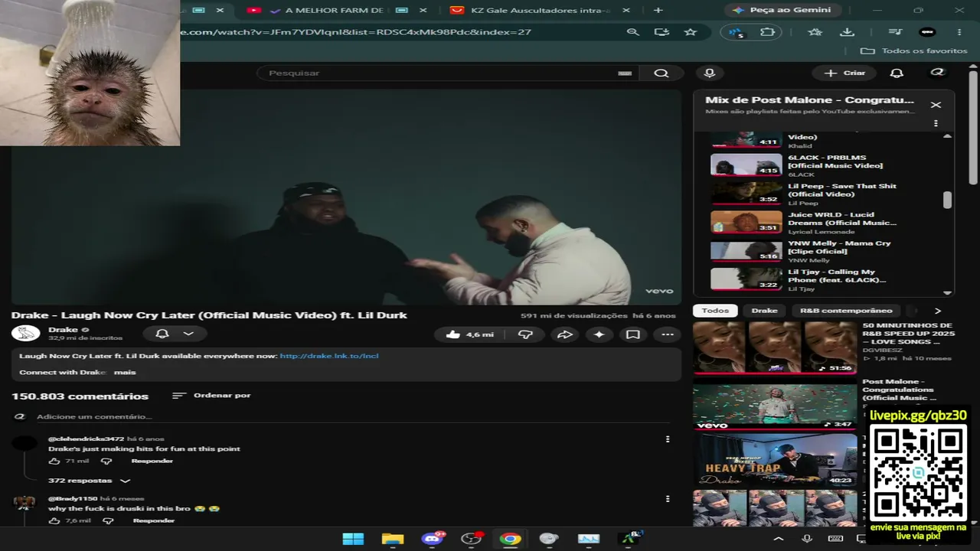Select the Todos filter chip

pyautogui.click(x=716, y=311)
